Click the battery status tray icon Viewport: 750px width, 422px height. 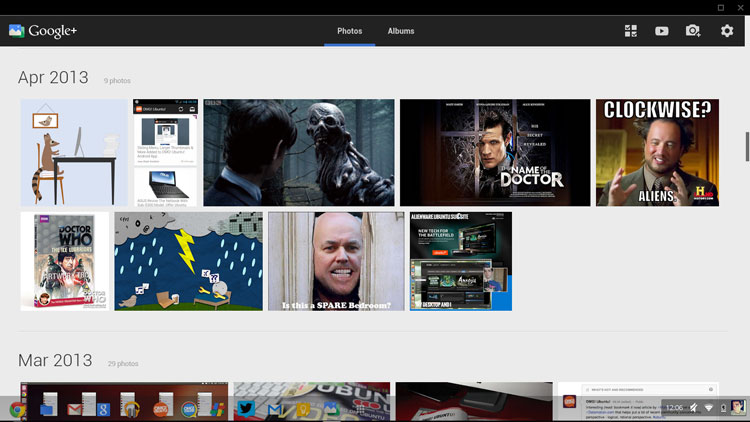click(x=724, y=408)
